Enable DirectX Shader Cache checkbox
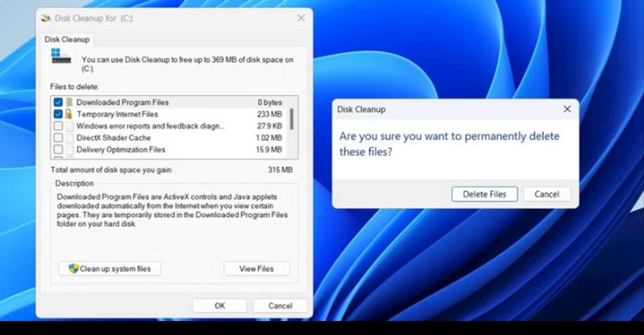The image size is (644, 335). click(58, 138)
